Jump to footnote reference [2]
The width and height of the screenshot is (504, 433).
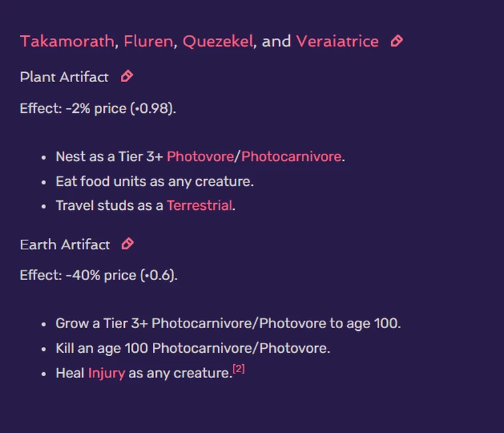(238, 369)
